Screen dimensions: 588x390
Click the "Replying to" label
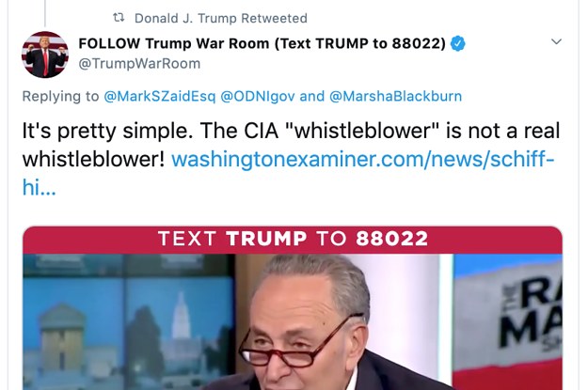(60, 96)
